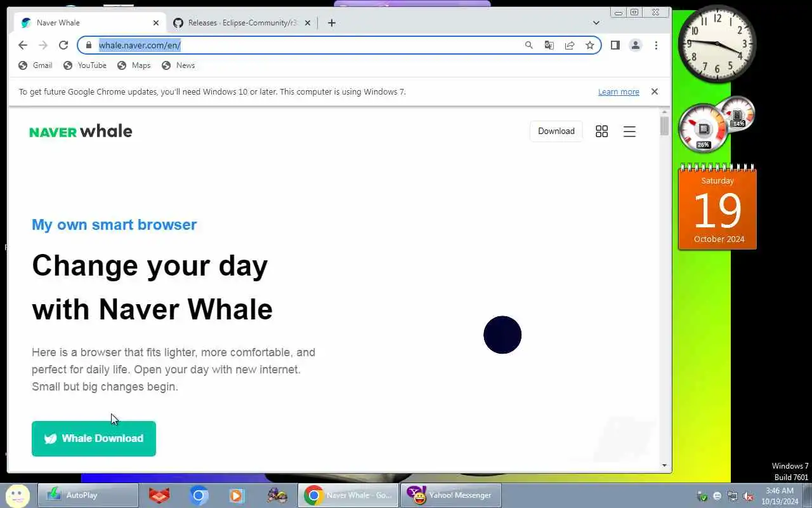Click the shield security tray icon

(702, 496)
